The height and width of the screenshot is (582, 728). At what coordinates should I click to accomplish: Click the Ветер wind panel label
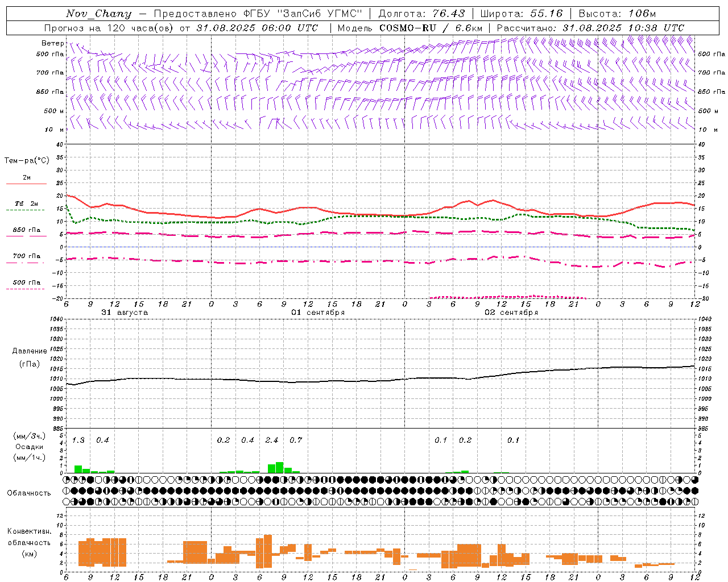52,43
